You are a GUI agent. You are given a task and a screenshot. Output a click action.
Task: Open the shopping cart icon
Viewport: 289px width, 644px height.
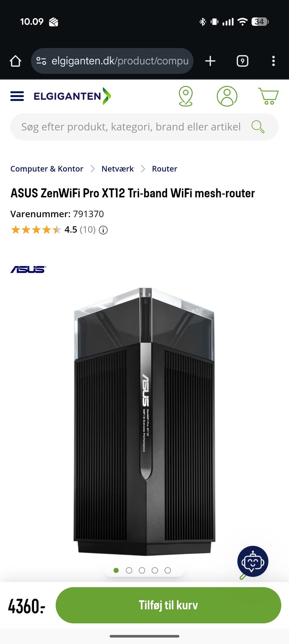tap(268, 96)
